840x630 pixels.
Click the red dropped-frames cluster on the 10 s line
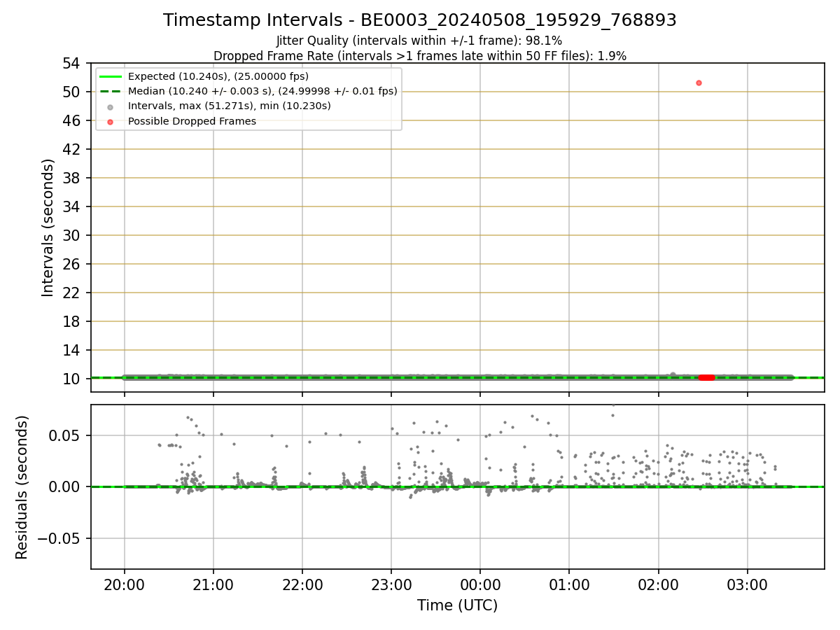[x=707, y=377]
